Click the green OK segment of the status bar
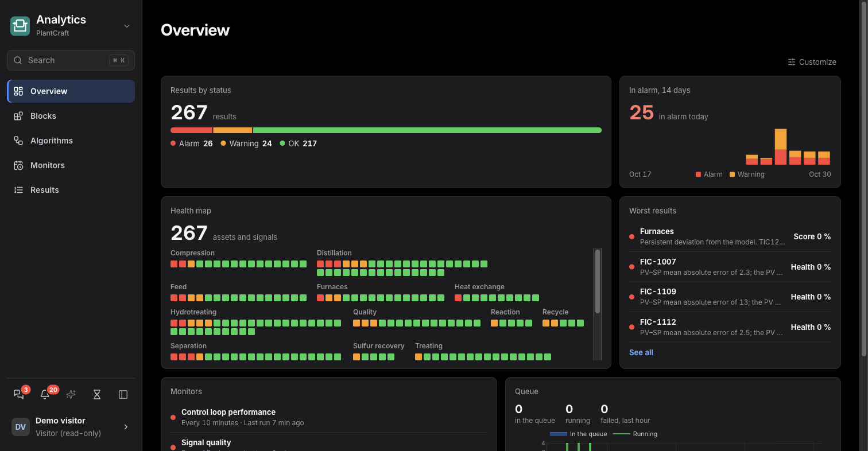This screenshot has width=868, height=451. (427, 130)
